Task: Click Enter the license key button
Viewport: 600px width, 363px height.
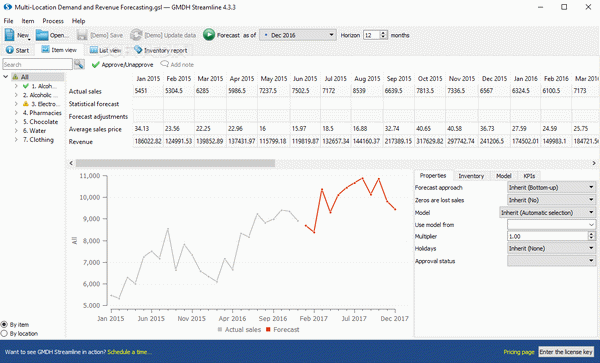Action: pos(566,352)
